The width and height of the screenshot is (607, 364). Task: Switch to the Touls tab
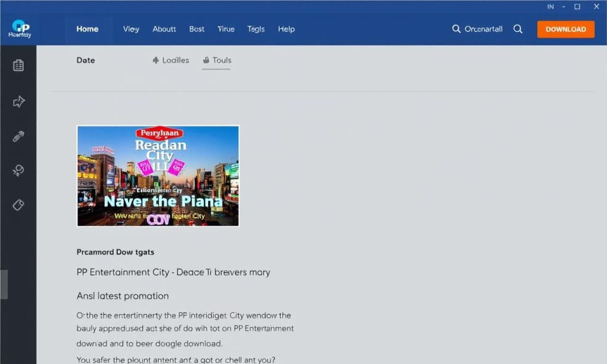[217, 60]
